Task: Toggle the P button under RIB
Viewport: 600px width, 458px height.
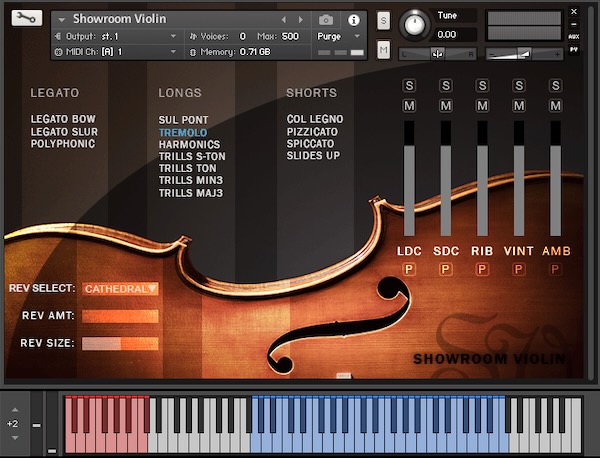Action: pos(482,270)
